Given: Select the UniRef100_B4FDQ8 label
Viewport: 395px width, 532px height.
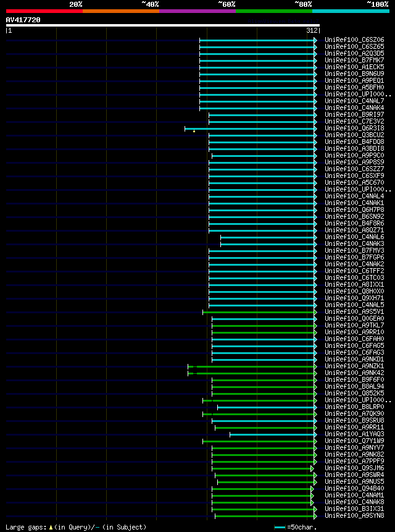Looking at the screenshot, I should point(354,142).
